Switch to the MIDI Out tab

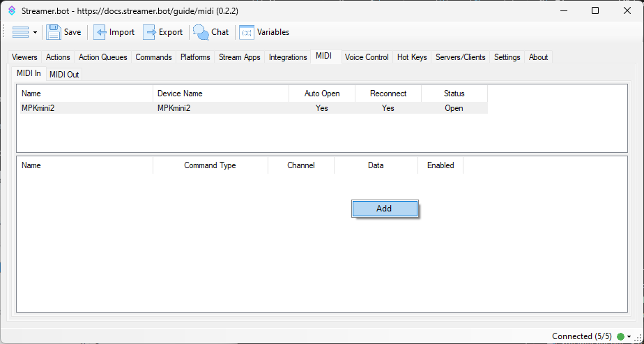tap(64, 75)
